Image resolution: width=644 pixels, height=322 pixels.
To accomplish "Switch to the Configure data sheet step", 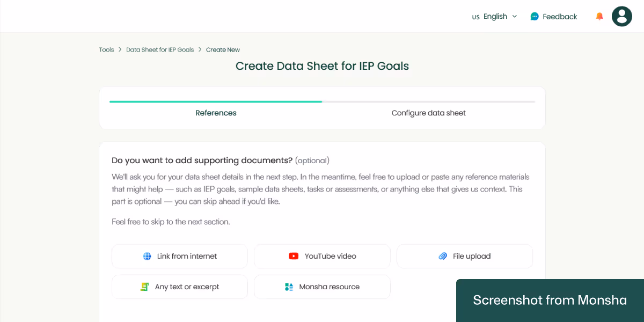I will [428, 113].
